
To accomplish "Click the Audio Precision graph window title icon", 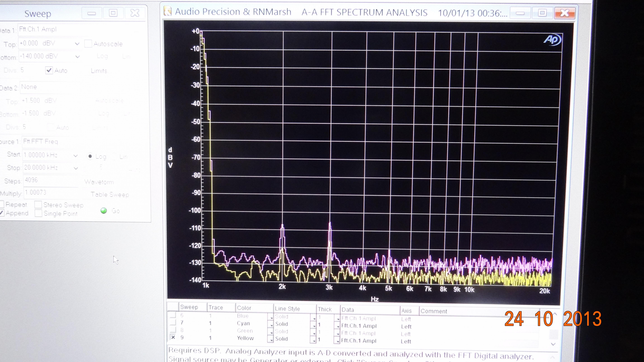I will pyautogui.click(x=167, y=11).
